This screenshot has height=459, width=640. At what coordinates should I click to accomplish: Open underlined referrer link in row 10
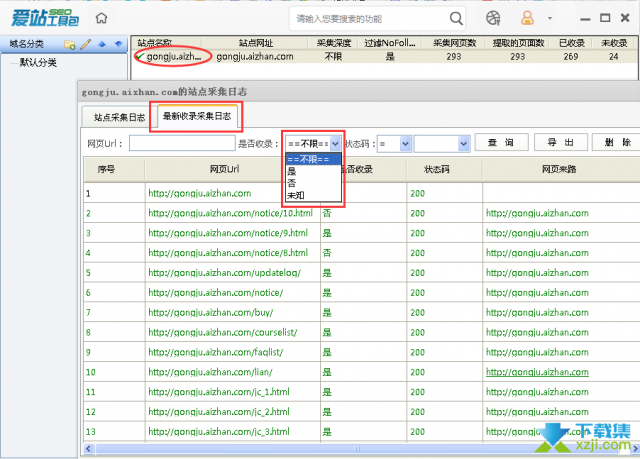(x=537, y=372)
